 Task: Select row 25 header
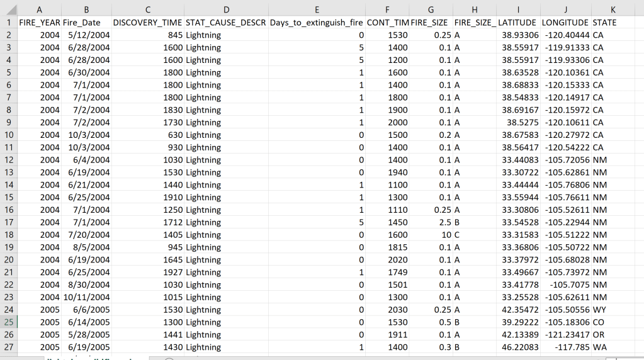[x=9, y=322]
